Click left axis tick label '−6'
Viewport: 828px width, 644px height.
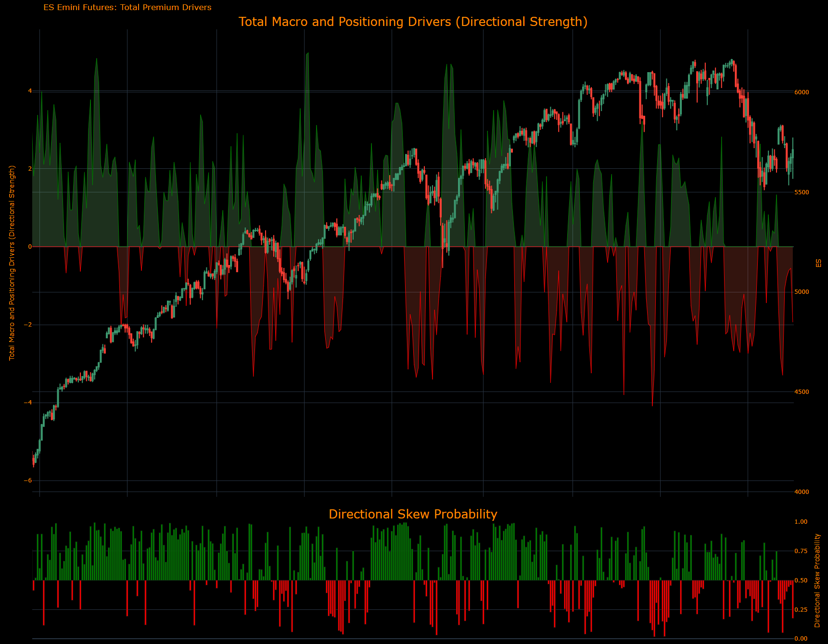[28, 480]
